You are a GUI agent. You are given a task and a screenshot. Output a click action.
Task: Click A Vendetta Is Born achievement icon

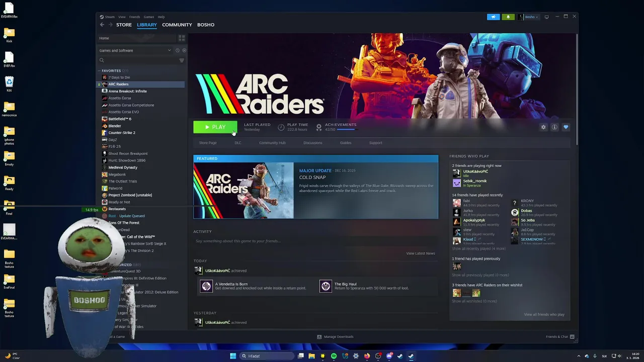pyautogui.click(x=206, y=286)
